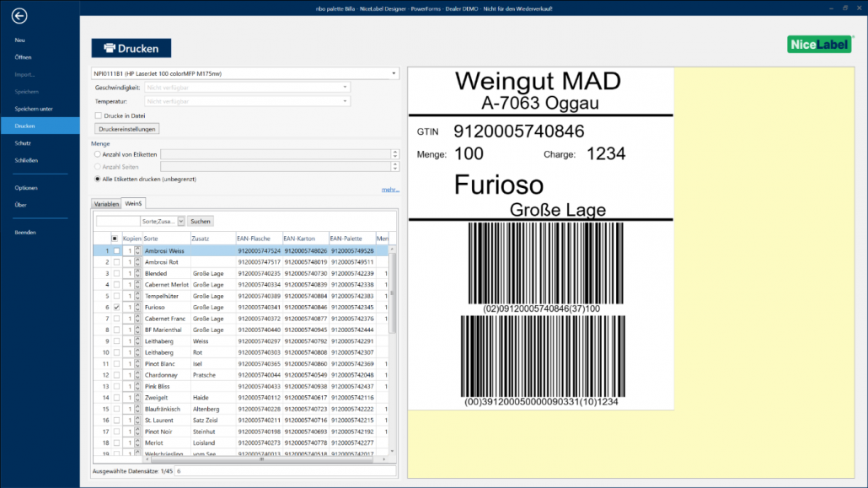Click the Suchen button

201,221
